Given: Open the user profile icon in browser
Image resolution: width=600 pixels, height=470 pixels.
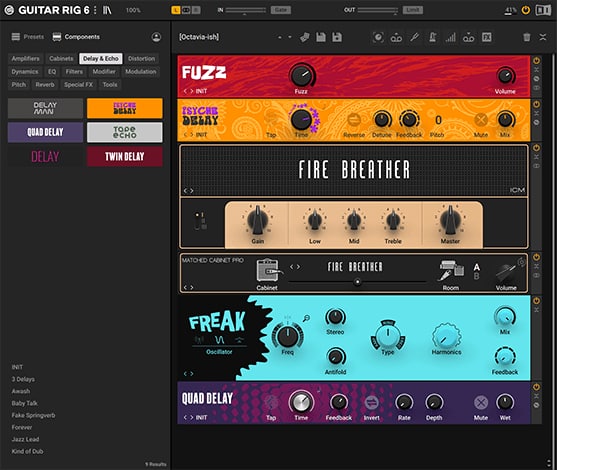Looking at the screenshot, I should (157, 37).
